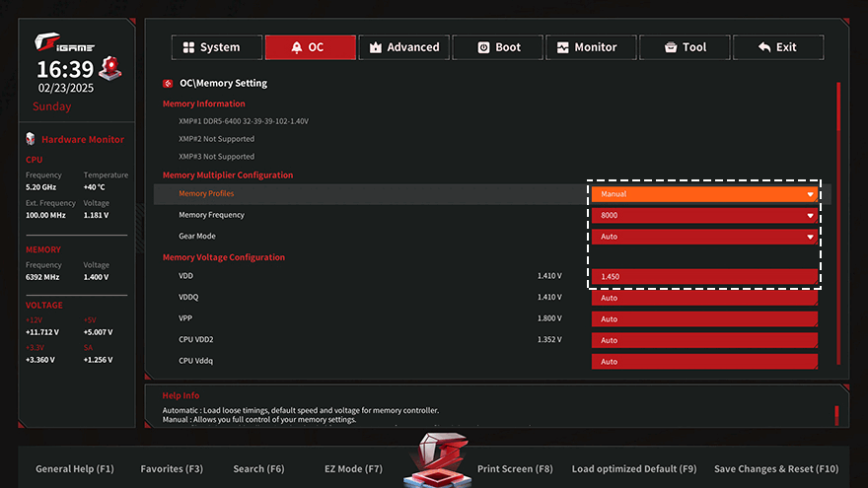Click the Boot power icon

pyautogui.click(x=483, y=47)
